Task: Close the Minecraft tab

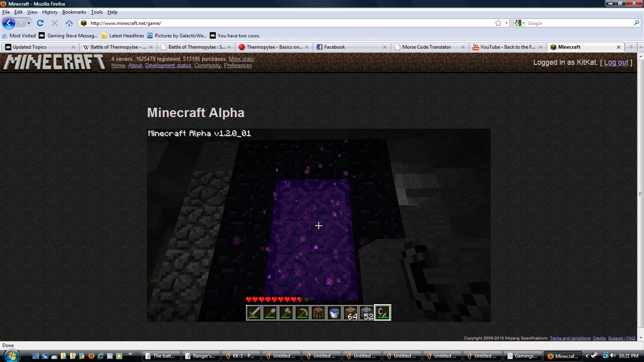Action: point(619,47)
